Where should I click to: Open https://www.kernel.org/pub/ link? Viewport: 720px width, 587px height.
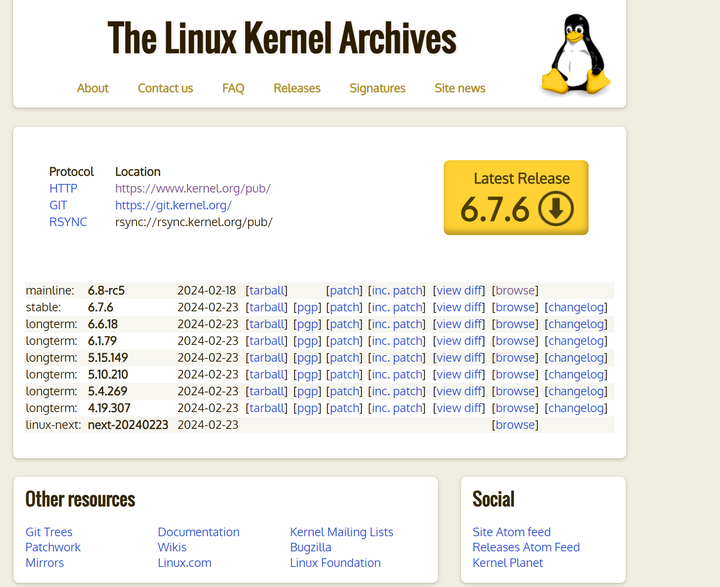(x=193, y=188)
